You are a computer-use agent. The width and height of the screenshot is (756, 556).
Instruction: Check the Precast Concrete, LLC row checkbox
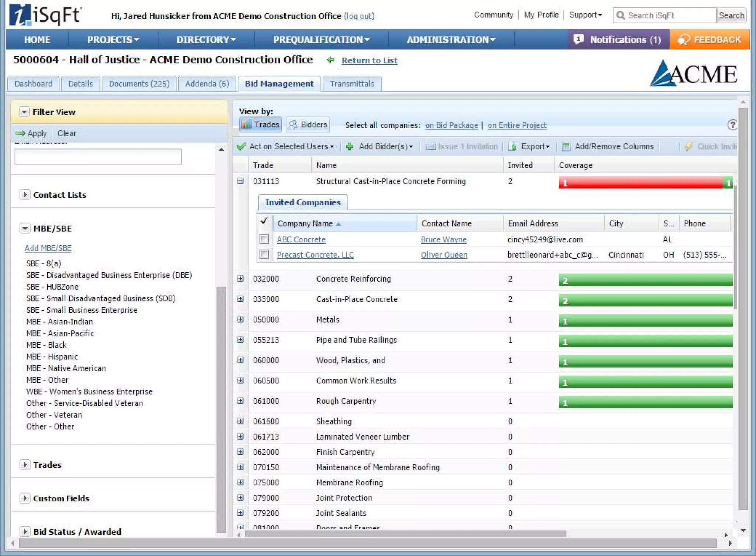pyautogui.click(x=264, y=254)
